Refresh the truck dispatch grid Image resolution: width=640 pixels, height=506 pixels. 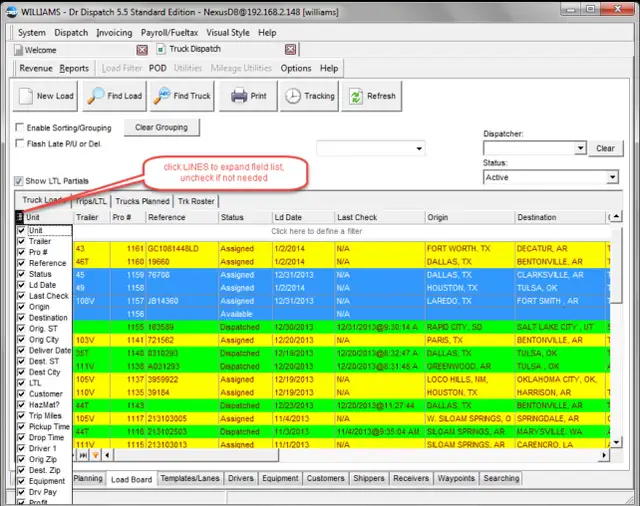[x=371, y=96]
